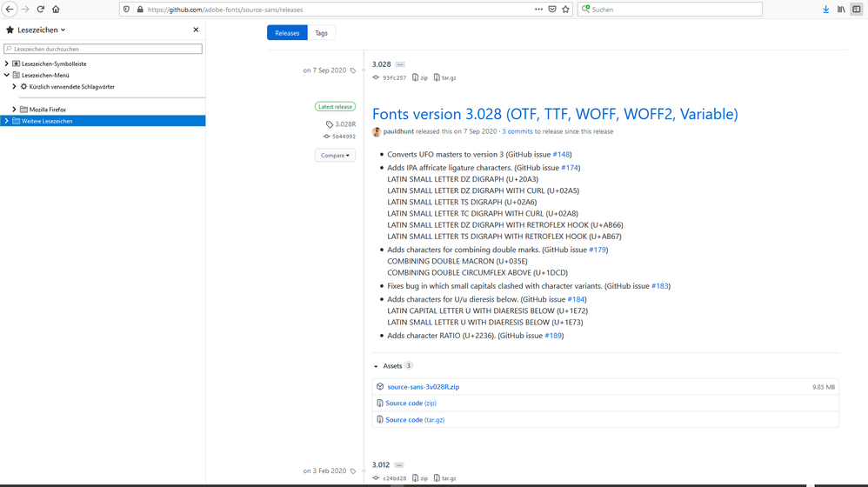This screenshot has height=487, width=868.
Task: Download Source code (tar.gz)
Action: click(x=415, y=420)
